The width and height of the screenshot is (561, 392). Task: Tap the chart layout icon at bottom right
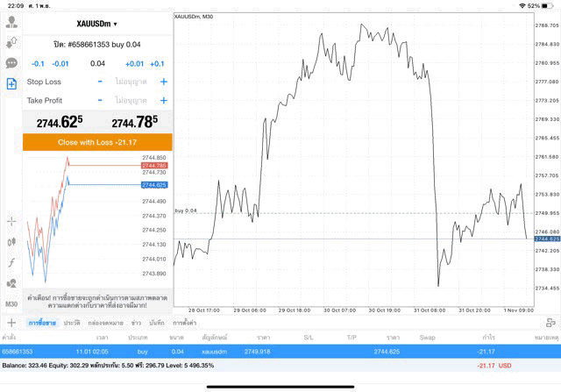pos(550,323)
